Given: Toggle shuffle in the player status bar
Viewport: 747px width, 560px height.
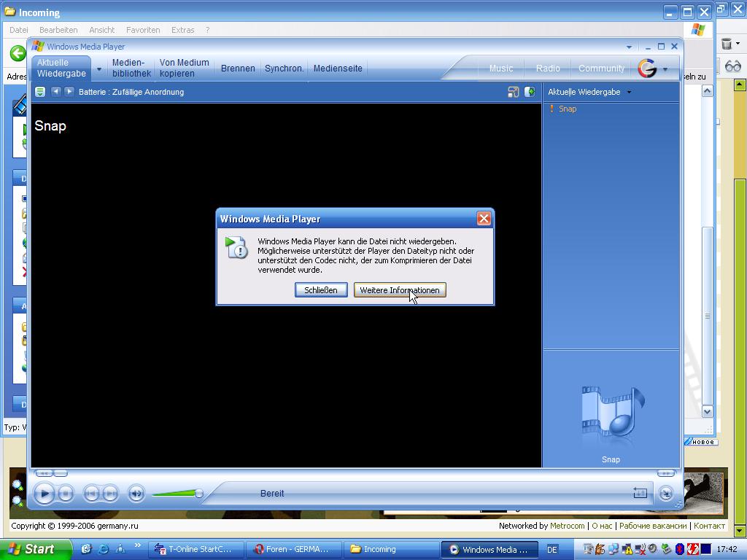Looking at the screenshot, I should pos(640,494).
